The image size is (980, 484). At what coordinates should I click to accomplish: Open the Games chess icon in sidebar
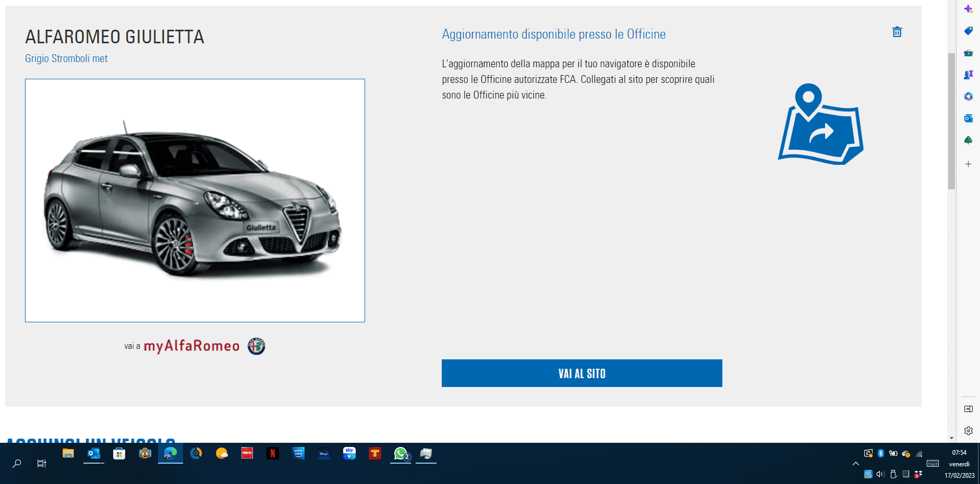point(968,75)
